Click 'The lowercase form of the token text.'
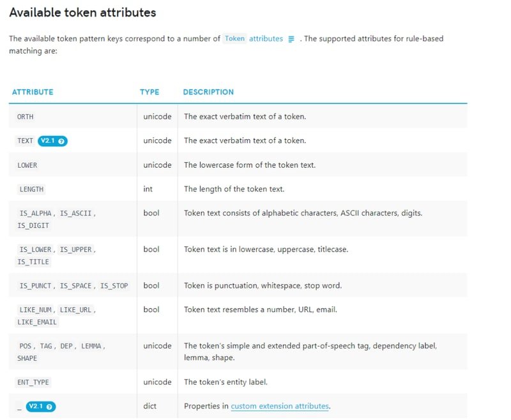The height and width of the screenshot is (420, 511). click(250, 165)
